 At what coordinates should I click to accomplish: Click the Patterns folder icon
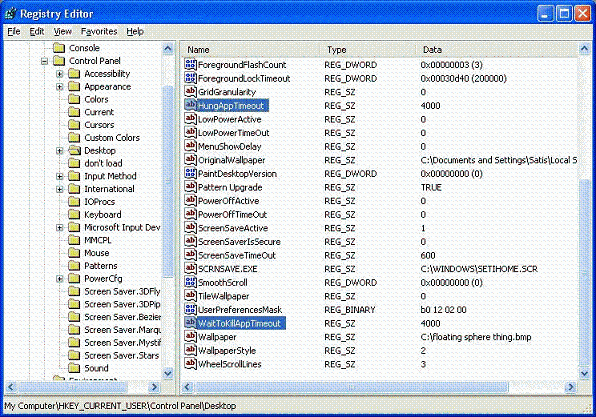[x=74, y=266]
